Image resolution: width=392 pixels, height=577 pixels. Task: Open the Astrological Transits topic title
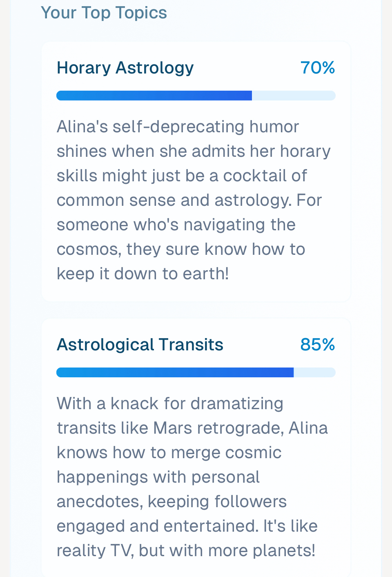(x=140, y=345)
